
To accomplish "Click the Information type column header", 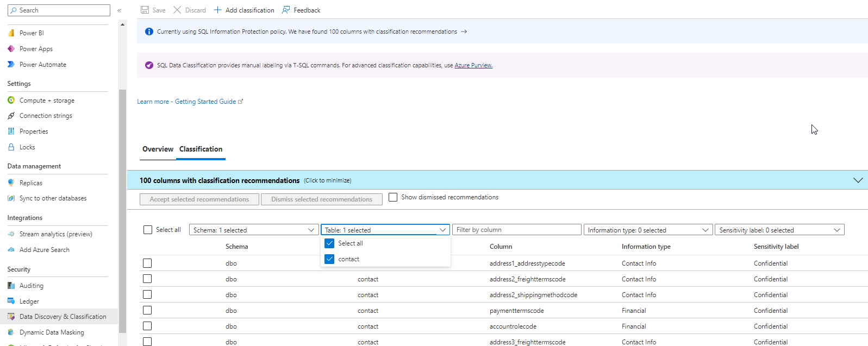I will [x=646, y=247].
